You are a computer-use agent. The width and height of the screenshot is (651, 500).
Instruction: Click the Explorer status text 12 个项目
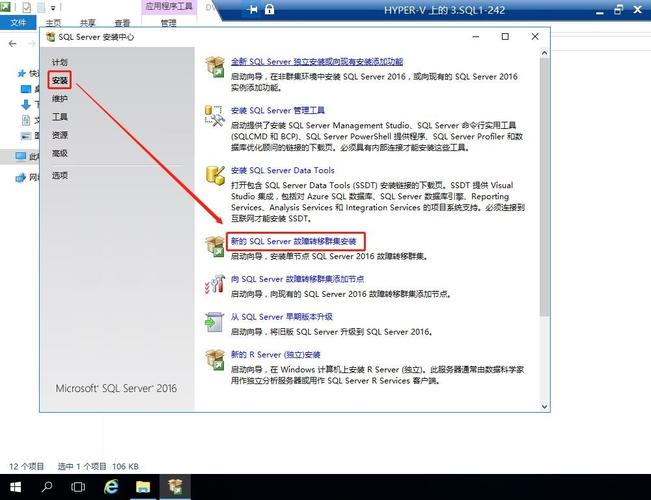tap(27, 466)
